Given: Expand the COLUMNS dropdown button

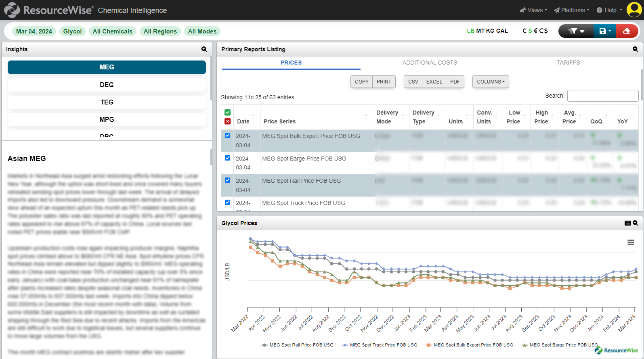Looking at the screenshot, I should point(491,81).
